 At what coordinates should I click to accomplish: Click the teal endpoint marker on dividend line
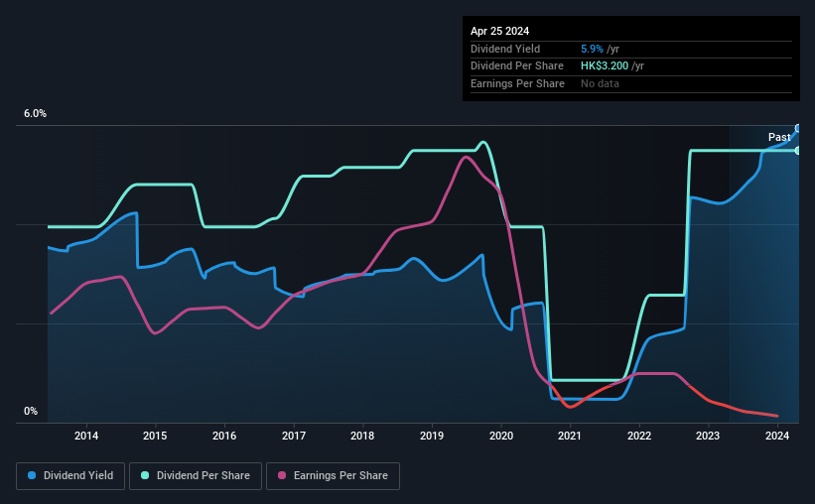click(798, 151)
